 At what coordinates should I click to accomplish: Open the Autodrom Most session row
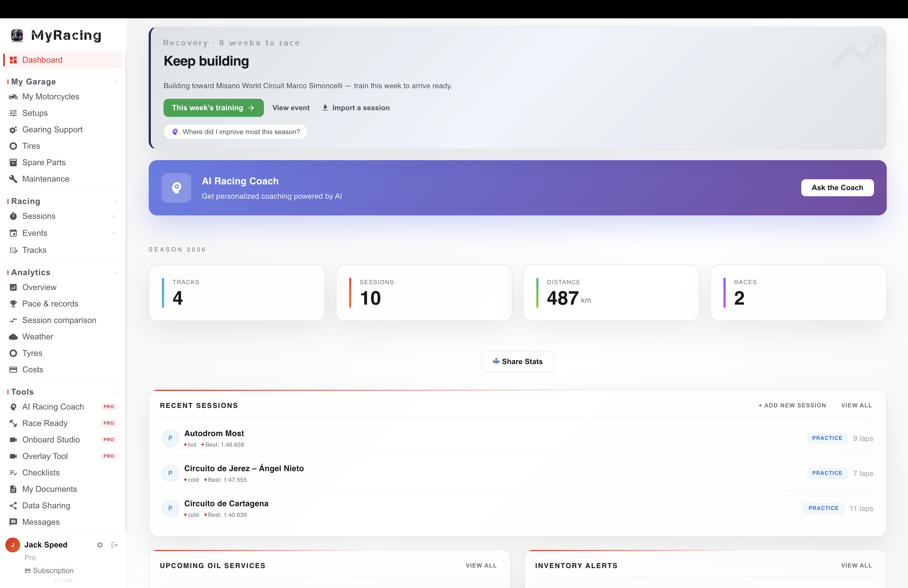[517, 438]
